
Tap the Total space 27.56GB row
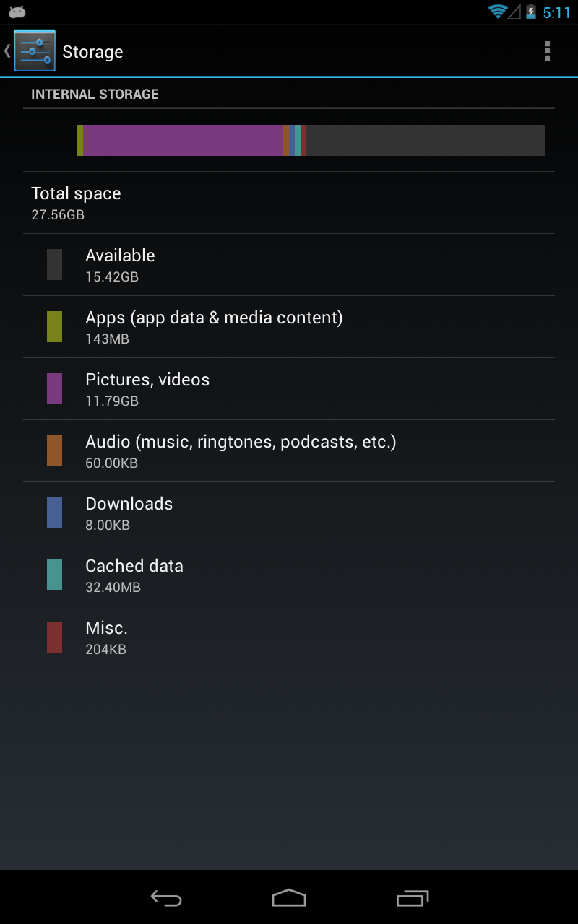pos(289,203)
